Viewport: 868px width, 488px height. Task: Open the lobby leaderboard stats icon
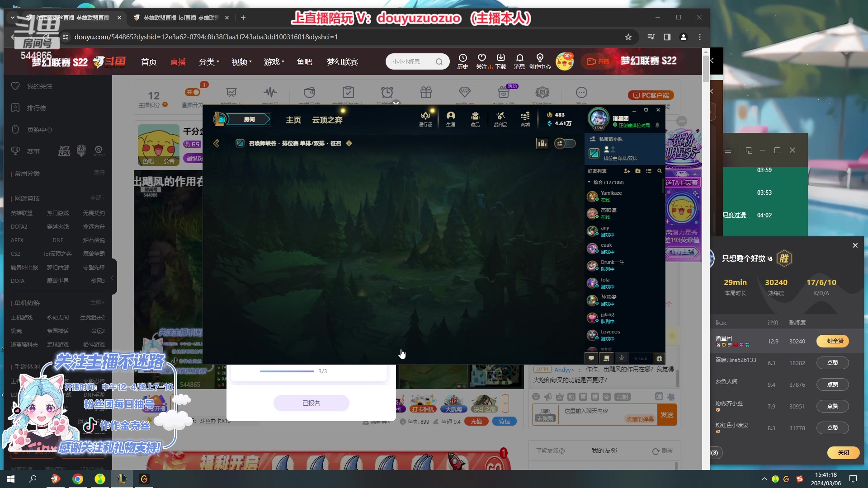point(542,143)
